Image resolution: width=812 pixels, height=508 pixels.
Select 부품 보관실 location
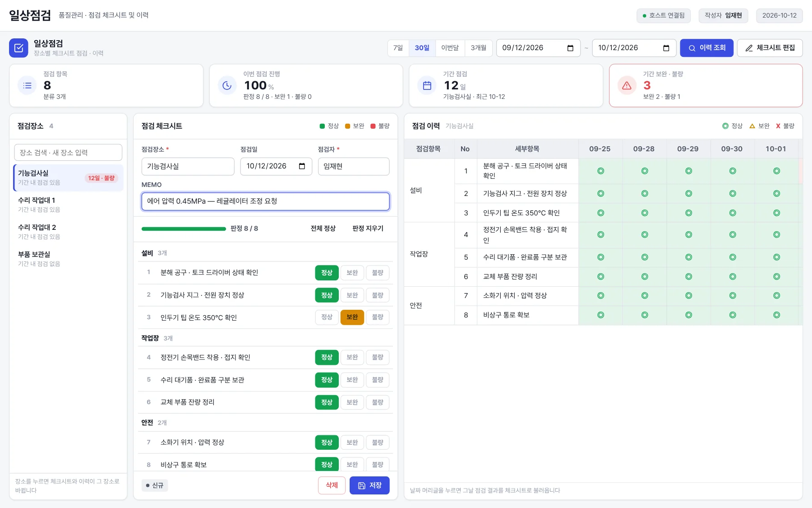tap(68, 259)
